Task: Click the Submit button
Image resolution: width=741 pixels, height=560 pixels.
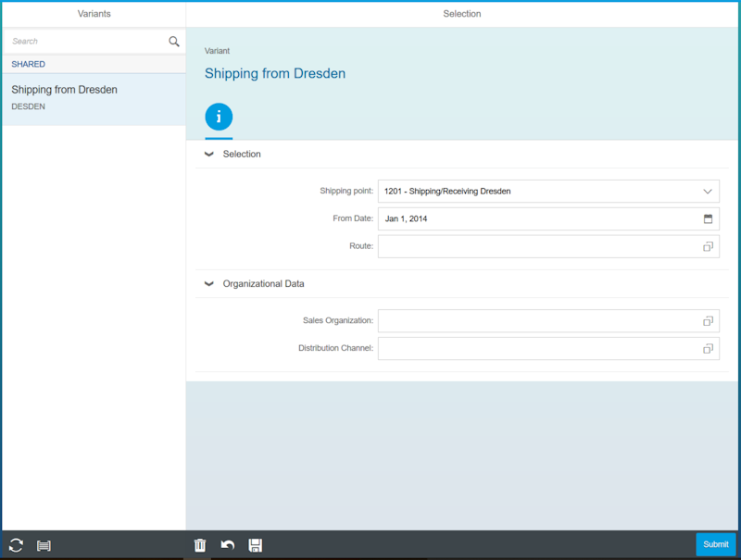Action: (715, 544)
